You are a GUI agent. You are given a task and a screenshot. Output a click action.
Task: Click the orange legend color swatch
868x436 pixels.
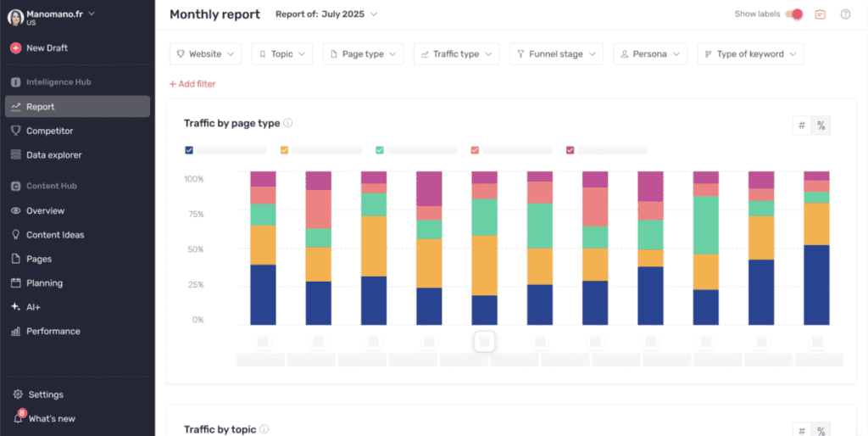(x=284, y=150)
